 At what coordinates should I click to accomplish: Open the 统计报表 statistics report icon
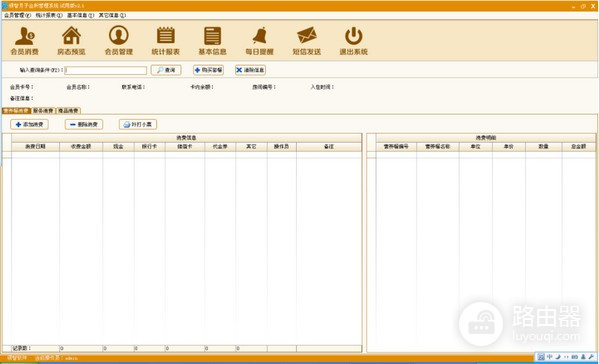point(165,41)
